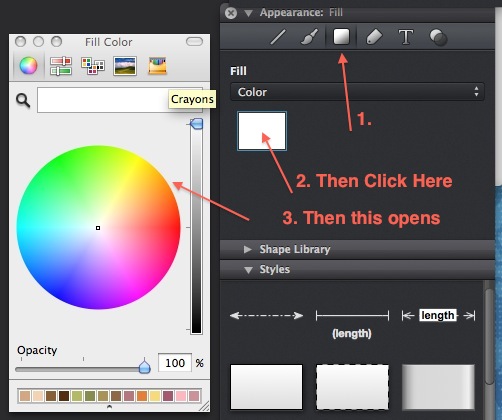Select the Text (T) appearance icon
The width and height of the screenshot is (502, 420).
click(x=406, y=37)
